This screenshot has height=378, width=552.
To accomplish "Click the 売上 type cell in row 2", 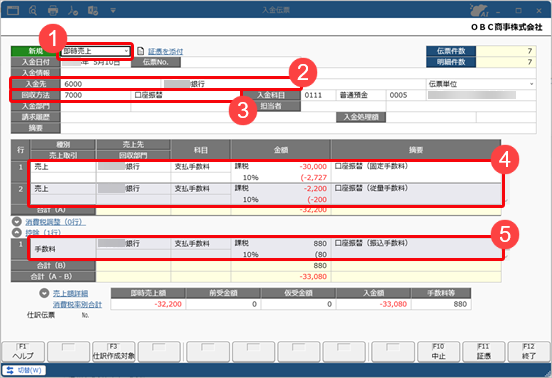I will 63,189.
